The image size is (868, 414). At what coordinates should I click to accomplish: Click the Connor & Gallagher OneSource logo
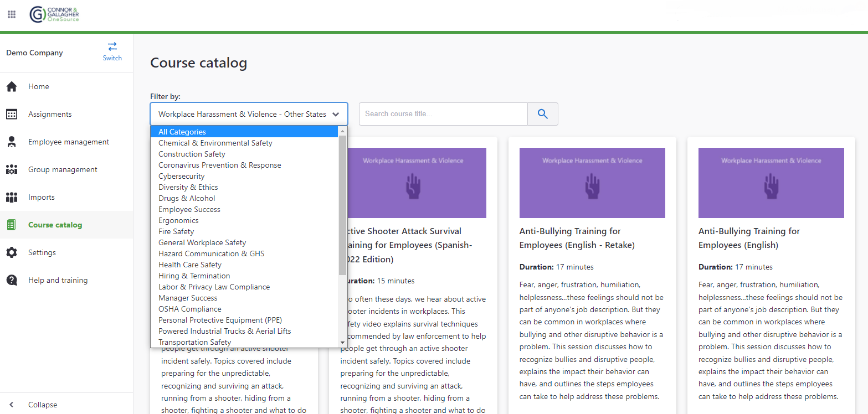(54, 14)
